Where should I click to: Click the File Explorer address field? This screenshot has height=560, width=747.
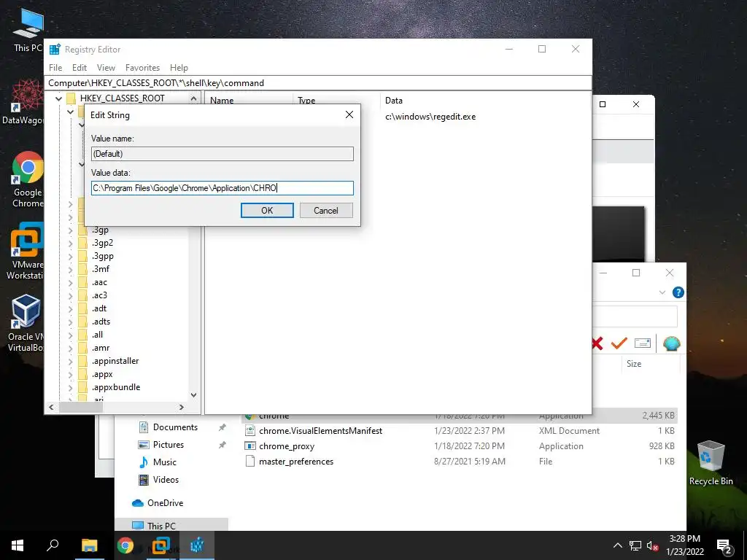[x=635, y=316]
